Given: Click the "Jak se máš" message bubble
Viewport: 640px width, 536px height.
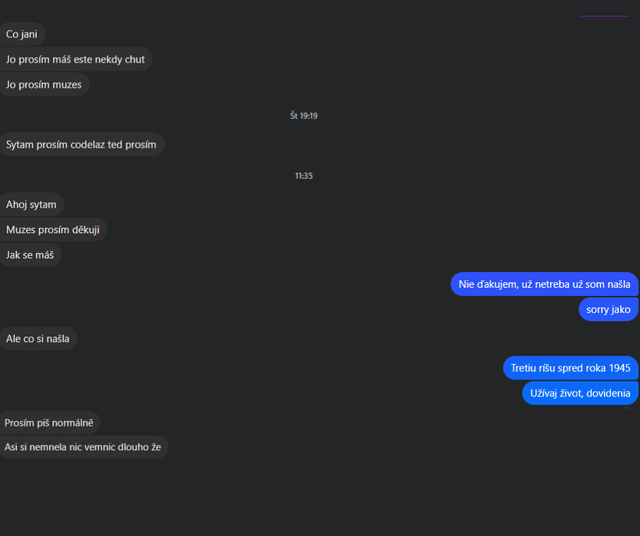Looking at the screenshot, I should (x=30, y=255).
